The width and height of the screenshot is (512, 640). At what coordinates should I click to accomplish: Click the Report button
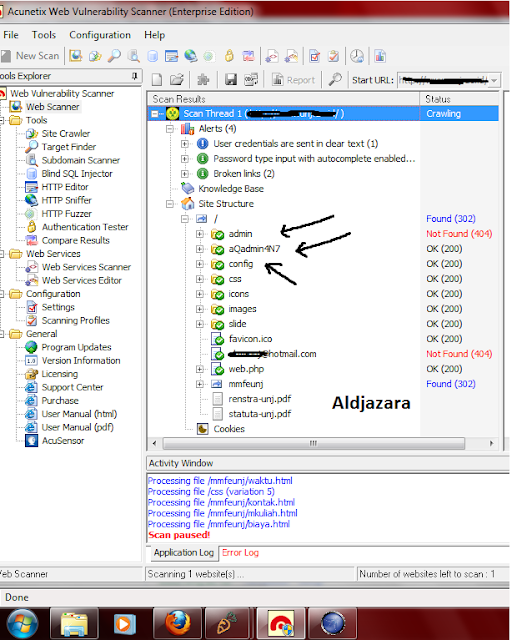(294, 80)
